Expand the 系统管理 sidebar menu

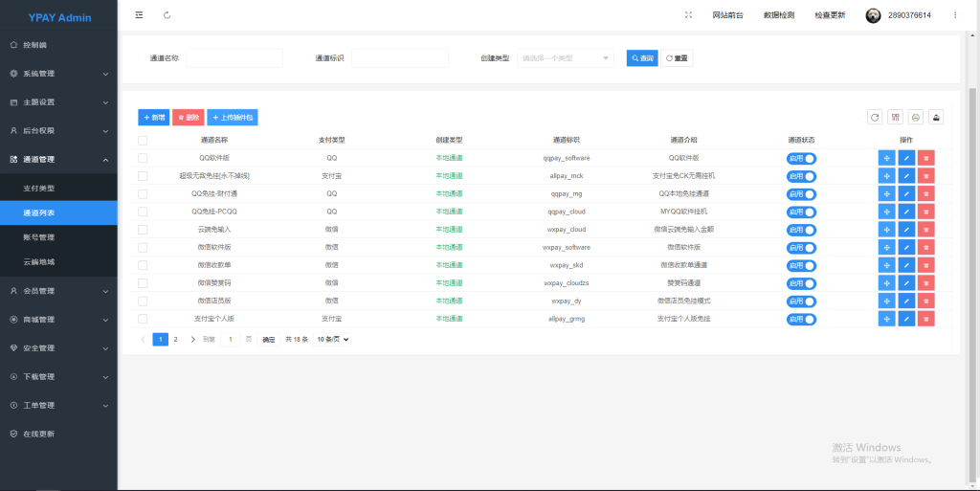pyautogui.click(x=58, y=74)
